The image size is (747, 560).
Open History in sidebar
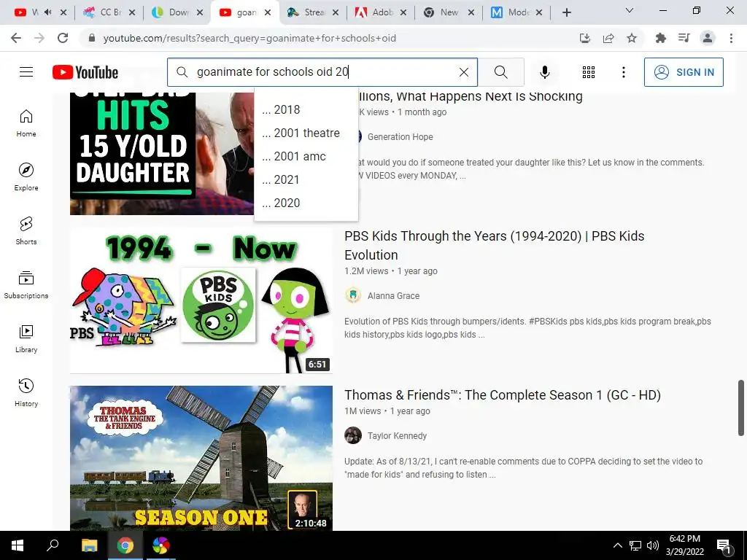26,392
